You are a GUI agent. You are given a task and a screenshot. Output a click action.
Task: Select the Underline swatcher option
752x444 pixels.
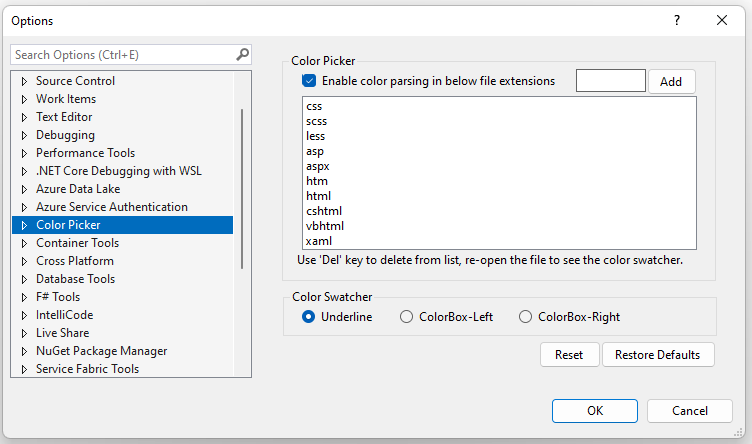(309, 317)
